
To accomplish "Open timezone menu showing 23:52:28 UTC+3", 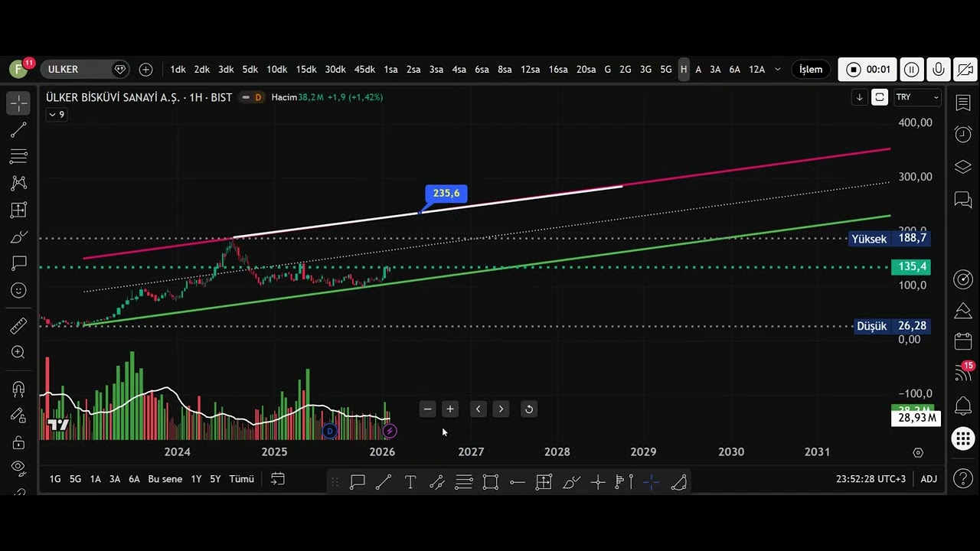I will coord(871,479).
